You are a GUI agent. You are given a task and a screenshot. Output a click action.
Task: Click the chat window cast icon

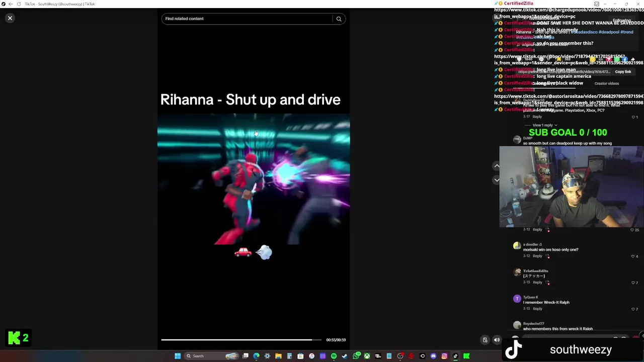(x=597, y=4)
